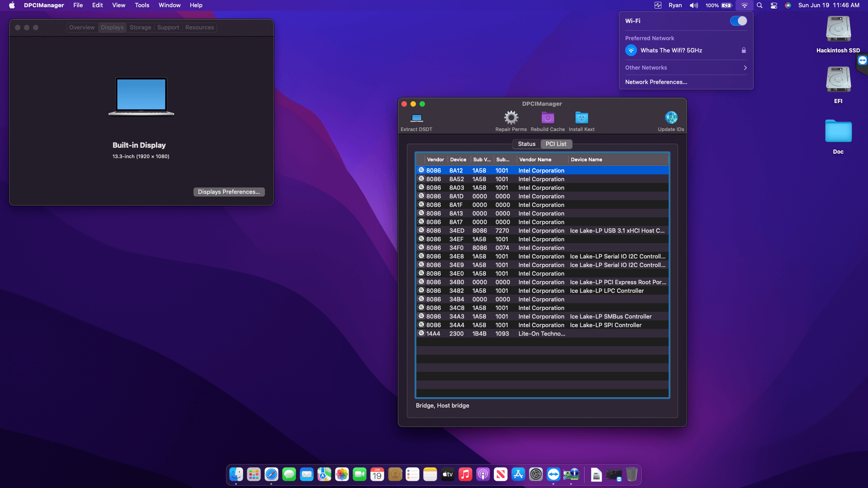Open Spotlight search in the menu bar

tap(759, 5)
